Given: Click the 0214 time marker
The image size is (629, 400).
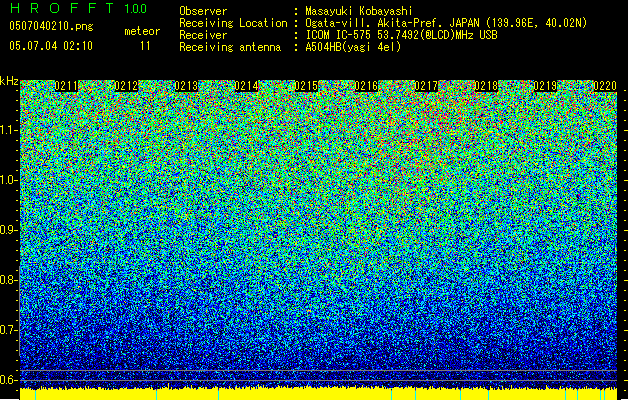Looking at the screenshot, I should (x=246, y=86).
